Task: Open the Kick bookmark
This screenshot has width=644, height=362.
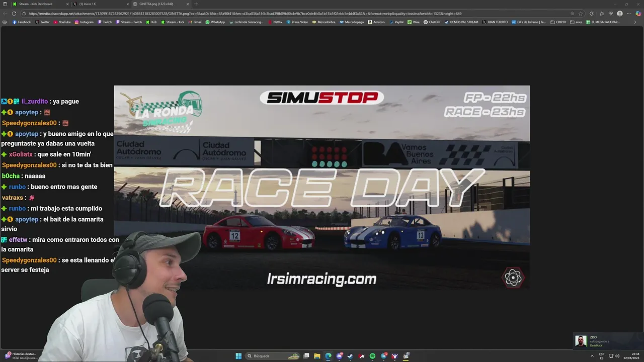Action: 152,22
